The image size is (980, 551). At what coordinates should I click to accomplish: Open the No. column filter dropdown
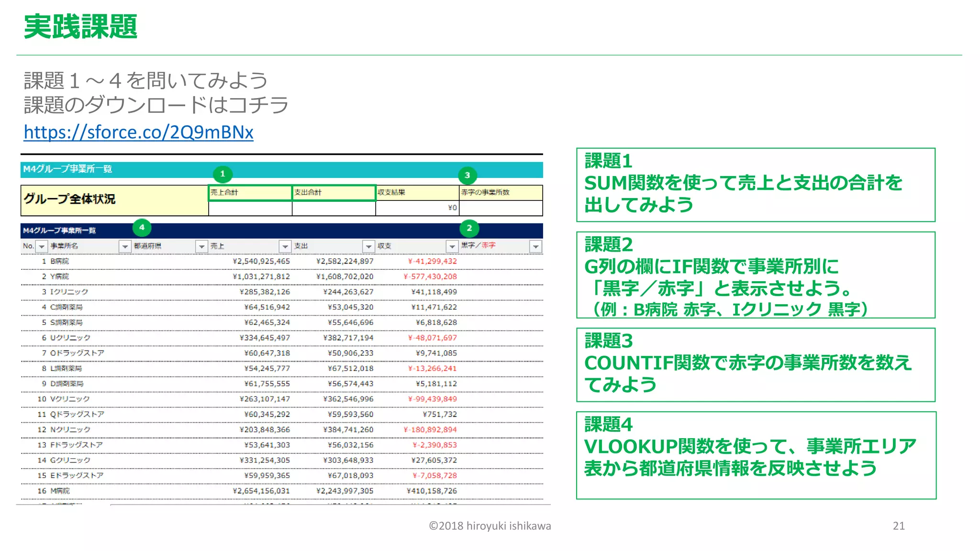tap(42, 246)
